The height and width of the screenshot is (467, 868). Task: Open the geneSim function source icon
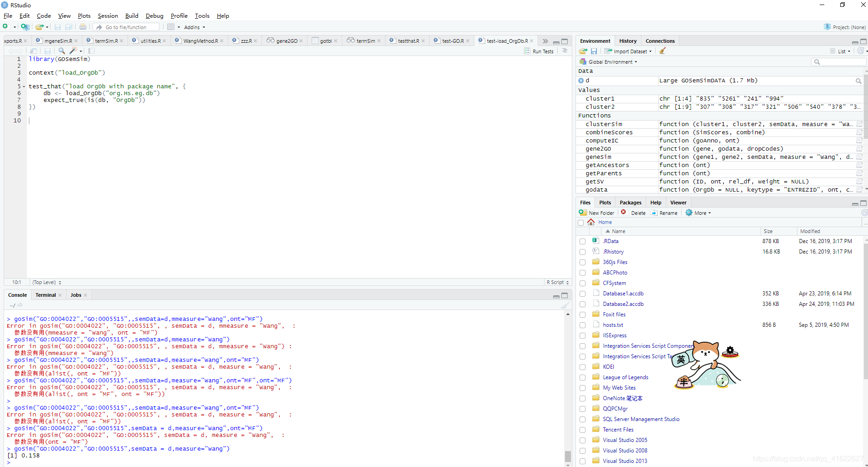859,157
